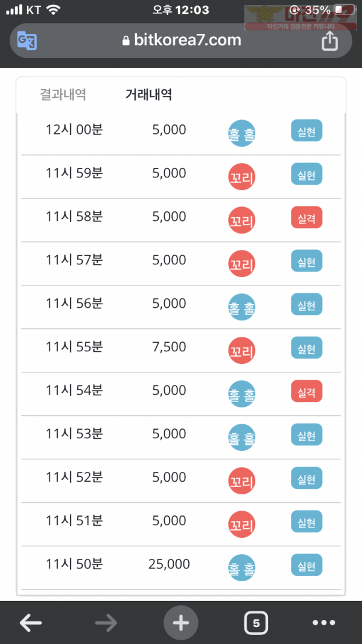Tap the blue 홀 badge at 11시 50분

pyautogui.click(x=242, y=567)
